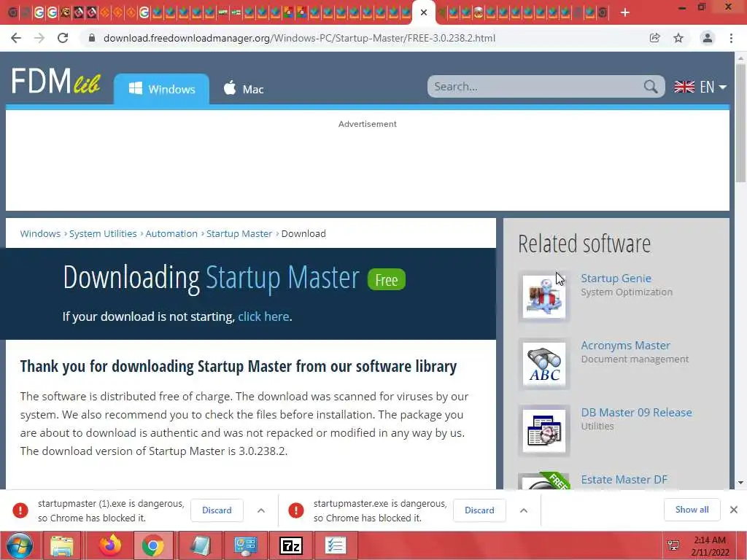The width and height of the screenshot is (747, 560).
Task: Click the search magnifier icon
Action: point(650,87)
